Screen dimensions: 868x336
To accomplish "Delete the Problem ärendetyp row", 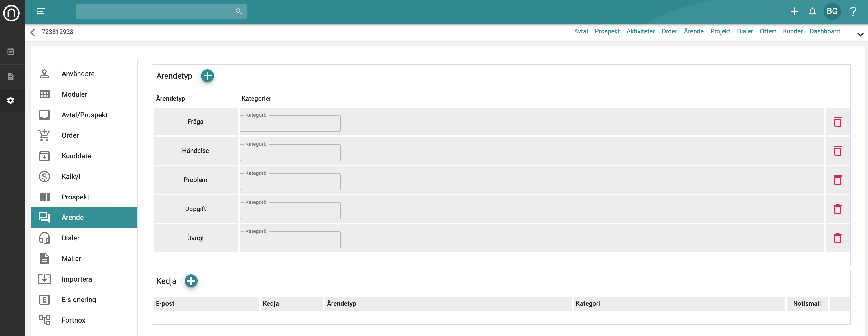I will click(838, 180).
